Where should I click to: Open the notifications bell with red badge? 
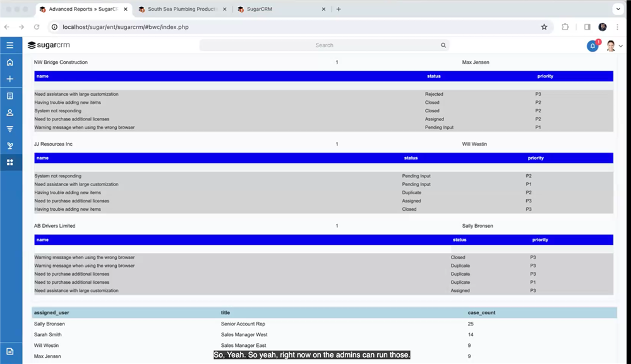[592, 46]
